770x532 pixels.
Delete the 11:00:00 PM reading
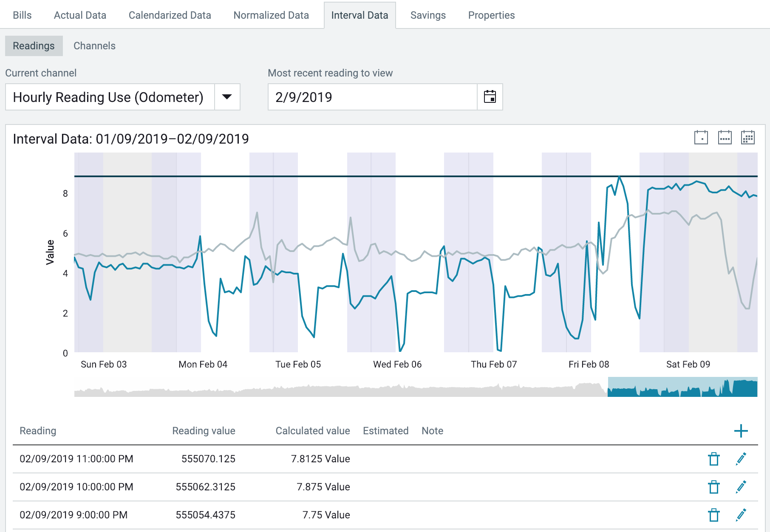pos(714,459)
